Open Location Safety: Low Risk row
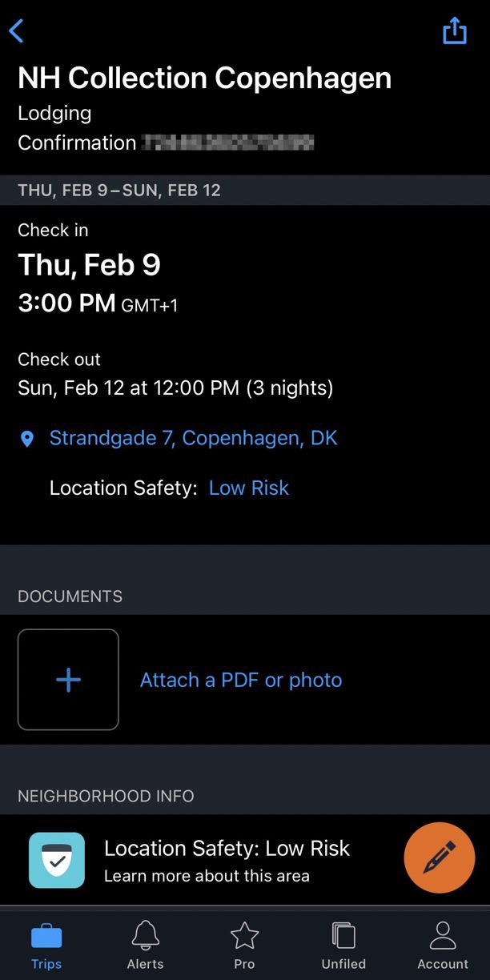 [227, 849]
